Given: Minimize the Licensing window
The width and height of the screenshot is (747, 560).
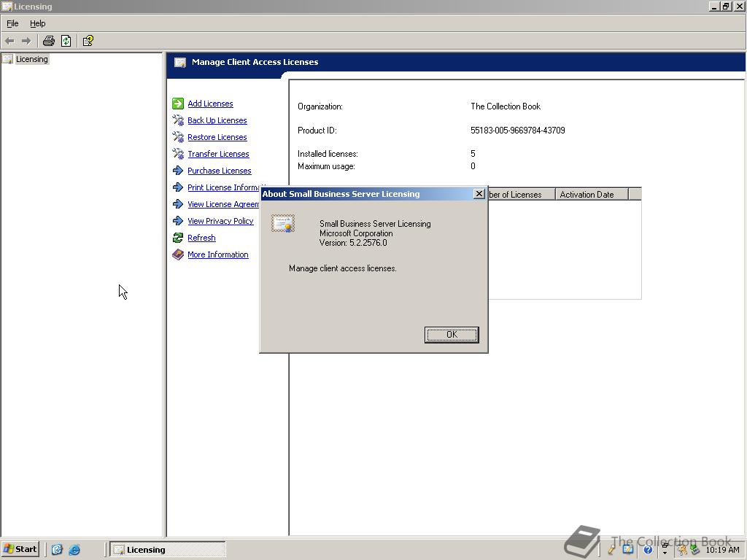Looking at the screenshot, I should (x=715, y=6).
